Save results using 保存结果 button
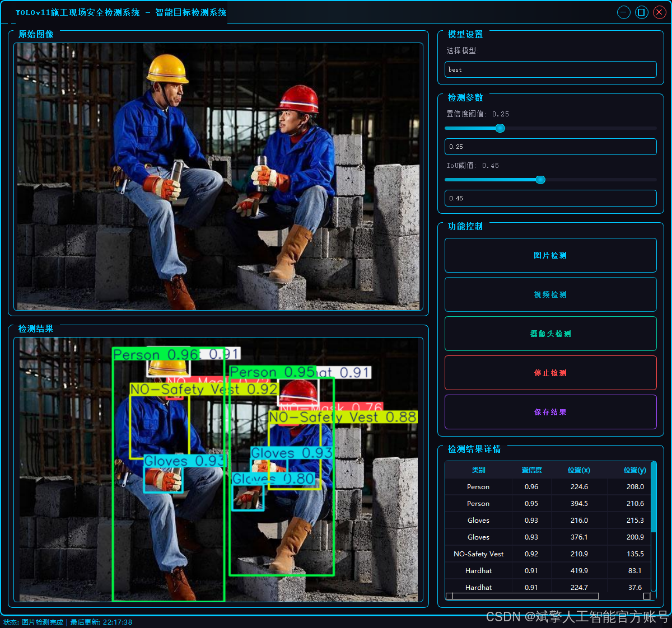The width and height of the screenshot is (672, 628). 550,412
